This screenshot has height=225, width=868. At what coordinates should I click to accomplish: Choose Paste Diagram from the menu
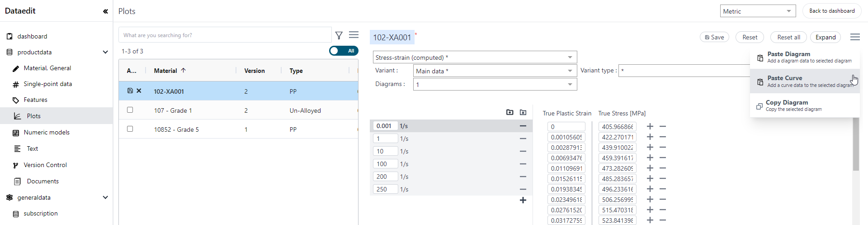805,57
